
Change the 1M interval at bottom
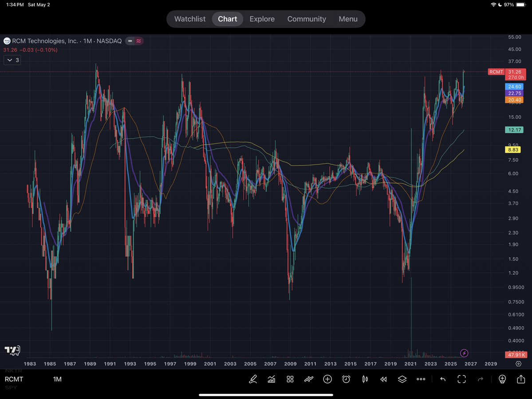57,379
